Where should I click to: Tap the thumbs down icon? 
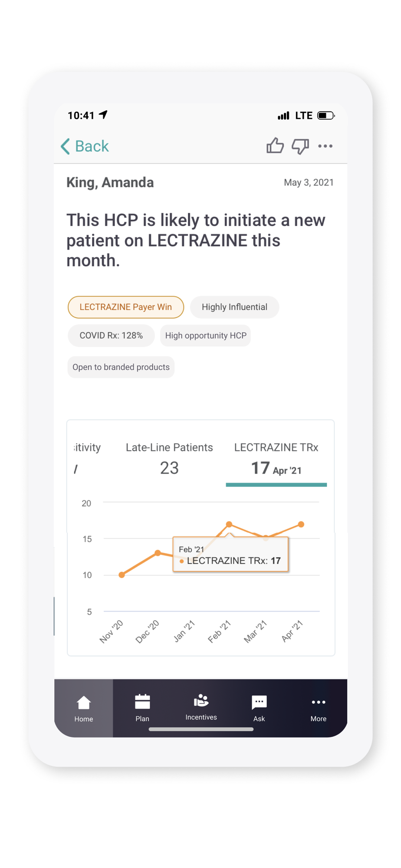(x=300, y=146)
